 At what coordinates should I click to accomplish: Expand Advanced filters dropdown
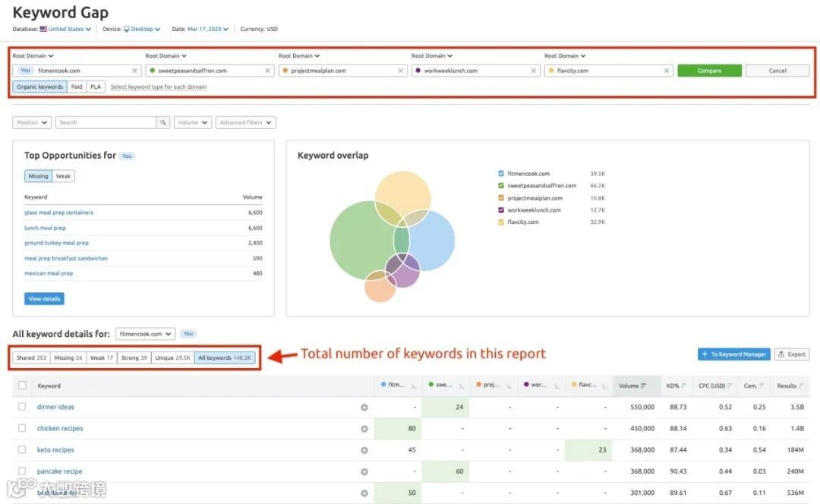click(246, 122)
